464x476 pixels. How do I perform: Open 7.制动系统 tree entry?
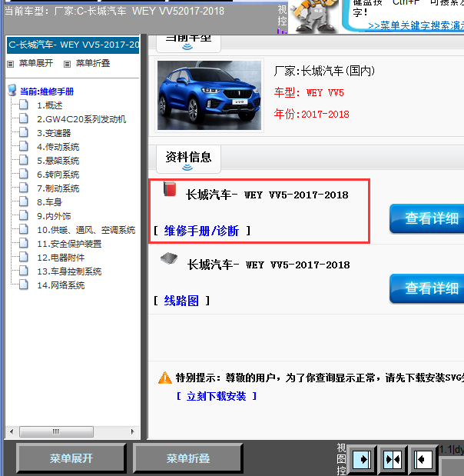coord(58,188)
